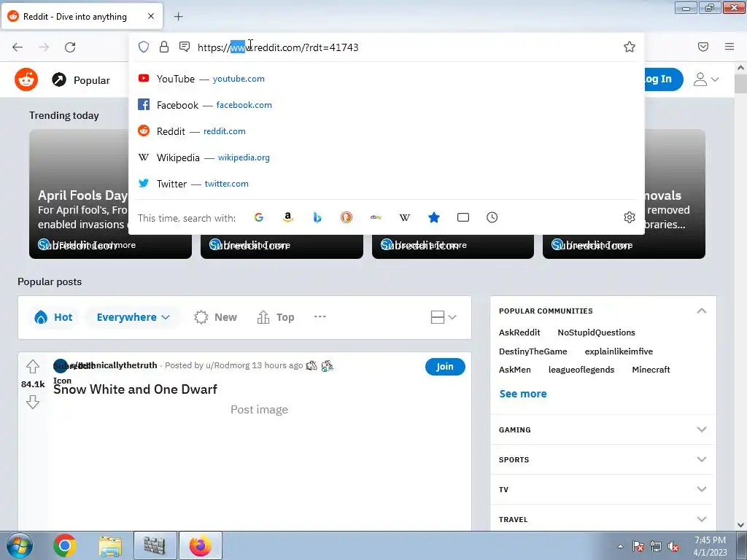Screen dimensions: 747x560
Task: Expand the Gaming communities section
Action: [603, 429]
